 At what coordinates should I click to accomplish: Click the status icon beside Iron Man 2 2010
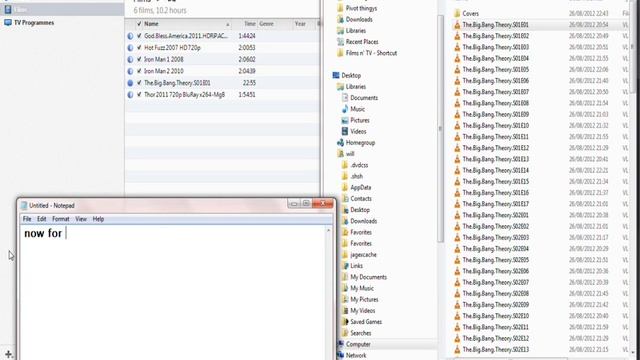pyautogui.click(x=130, y=71)
